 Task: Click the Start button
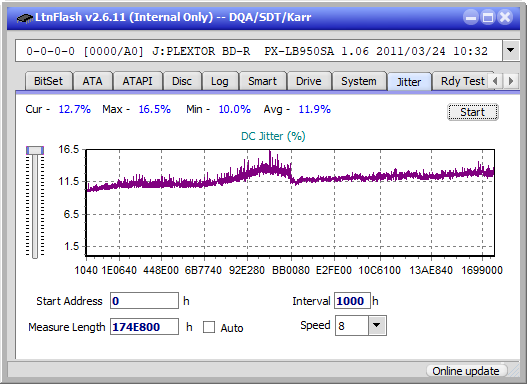(x=473, y=112)
